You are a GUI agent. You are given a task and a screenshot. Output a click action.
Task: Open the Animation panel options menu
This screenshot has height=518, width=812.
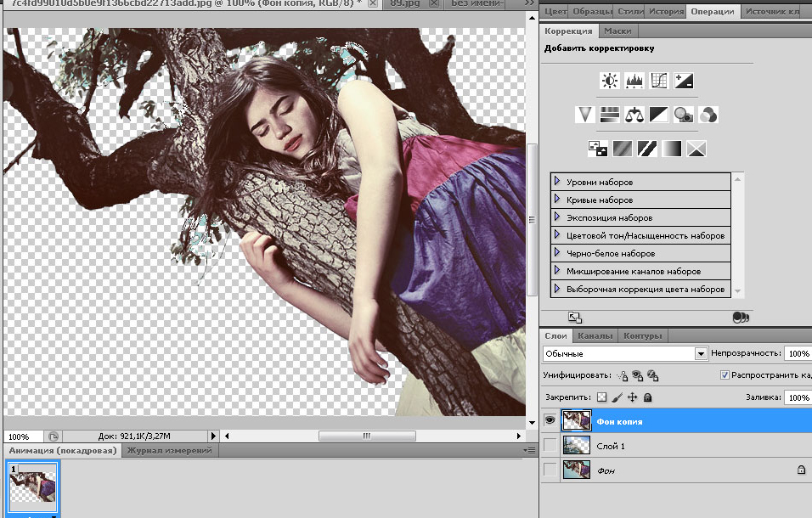pos(529,450)
